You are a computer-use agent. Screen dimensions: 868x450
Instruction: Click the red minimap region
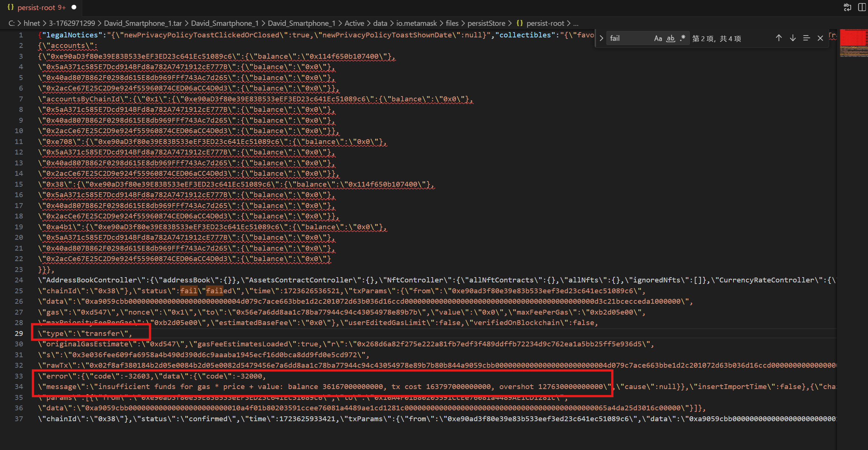[853, 39]
